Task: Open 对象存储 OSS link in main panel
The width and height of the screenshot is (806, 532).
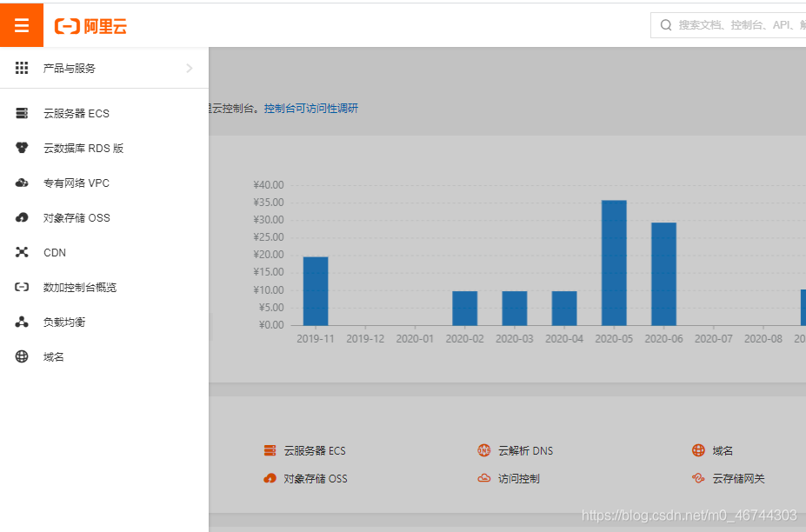Action: click(x=316, y=479)
